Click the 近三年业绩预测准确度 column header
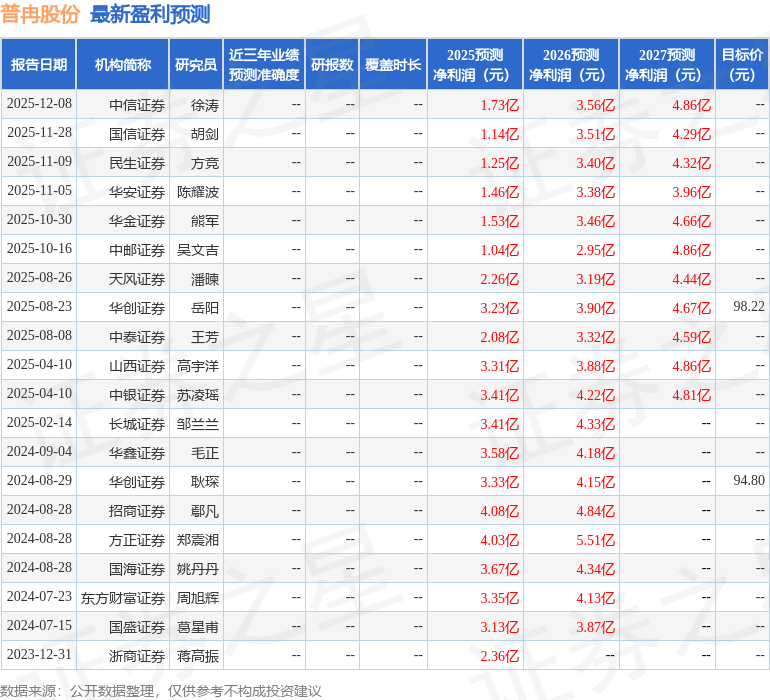Viewport: 770px width, 700px height. pyautogui.click(x=264, y=64)
